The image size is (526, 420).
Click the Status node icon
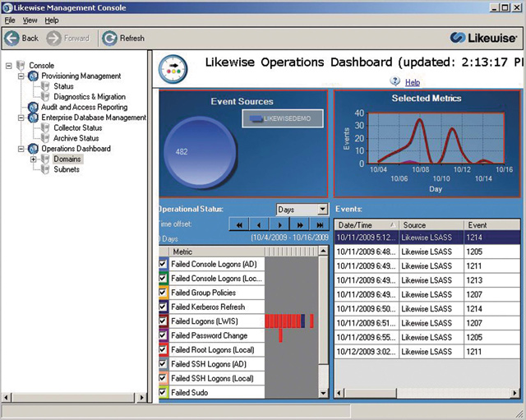45,86
